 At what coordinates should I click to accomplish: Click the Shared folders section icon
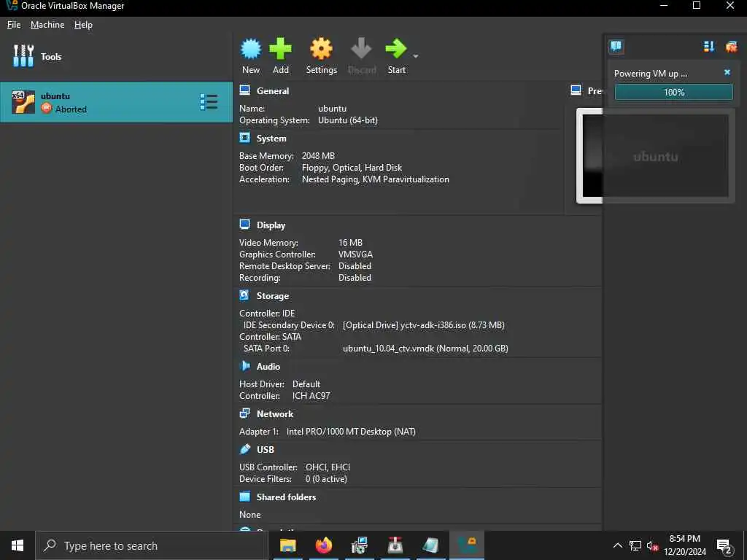[x=245, y=497]
